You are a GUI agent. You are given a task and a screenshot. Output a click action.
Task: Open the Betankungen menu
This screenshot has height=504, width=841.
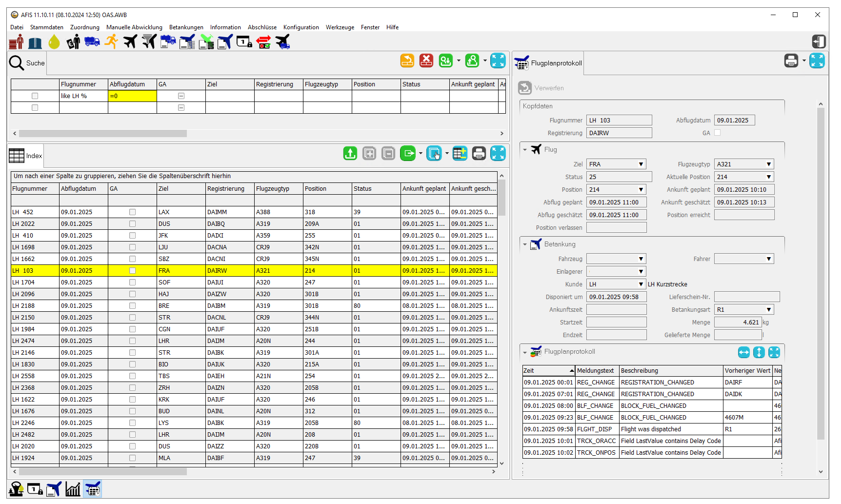tap(186, 27)
